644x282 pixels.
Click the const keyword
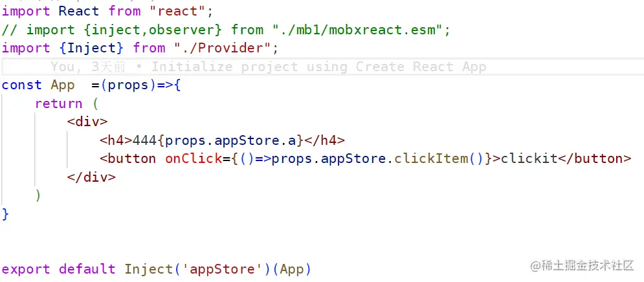[x=22, y=85]
